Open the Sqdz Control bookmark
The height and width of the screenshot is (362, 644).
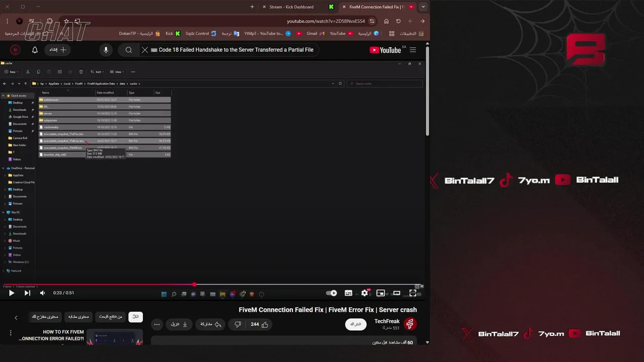(x=201, y=34)
